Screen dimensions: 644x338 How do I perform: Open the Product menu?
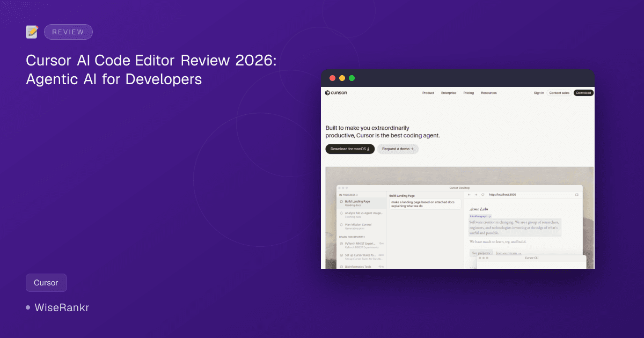tap(428, 93)
